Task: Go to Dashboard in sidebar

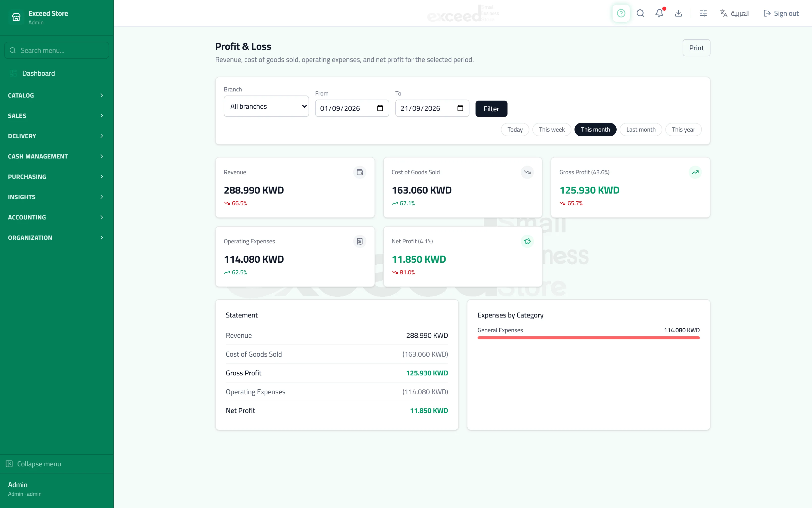Action: click(56, 73)
